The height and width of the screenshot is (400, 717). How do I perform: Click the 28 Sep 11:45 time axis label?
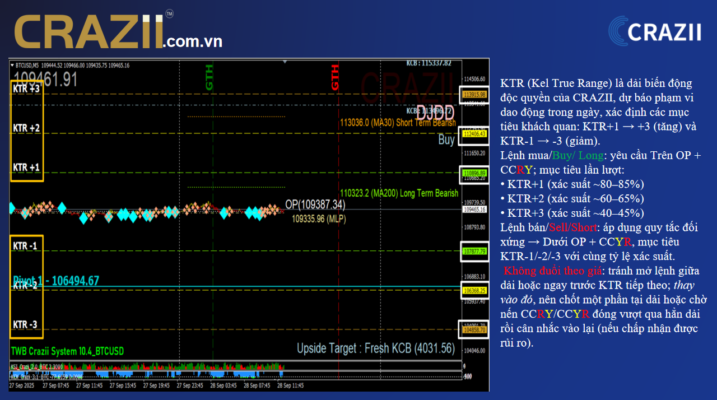[290, 385]
